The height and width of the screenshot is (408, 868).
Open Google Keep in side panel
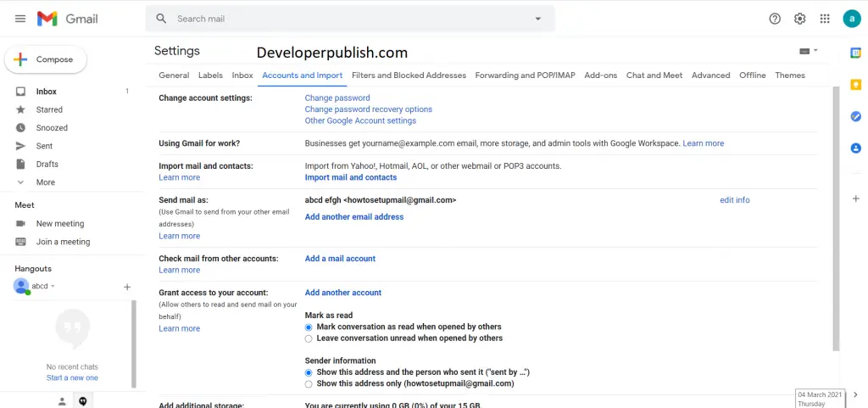[856, 85]
